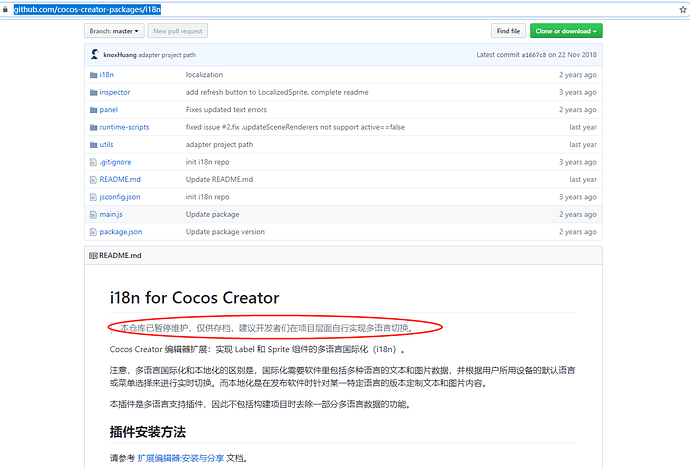Click folder icon beside inspector
Image resolution: width=690 pixels, height=470 pixels.
[x=93, y=92]
